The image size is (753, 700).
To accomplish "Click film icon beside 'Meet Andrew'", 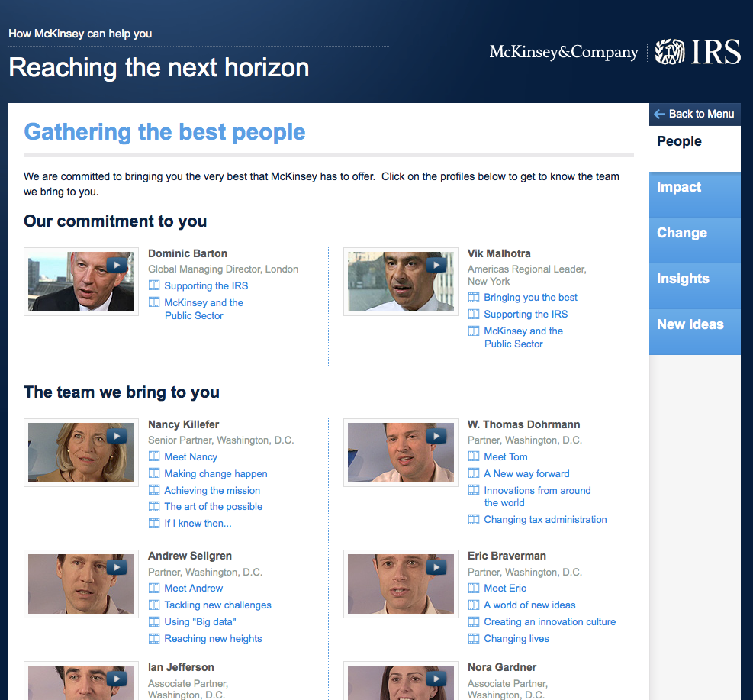I will pos(154,588).
